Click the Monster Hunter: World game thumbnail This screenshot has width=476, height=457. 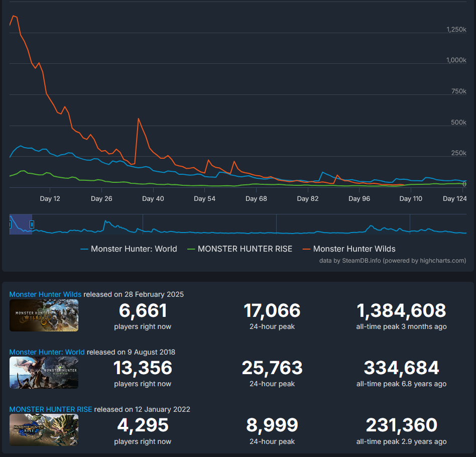coord(44,373)
